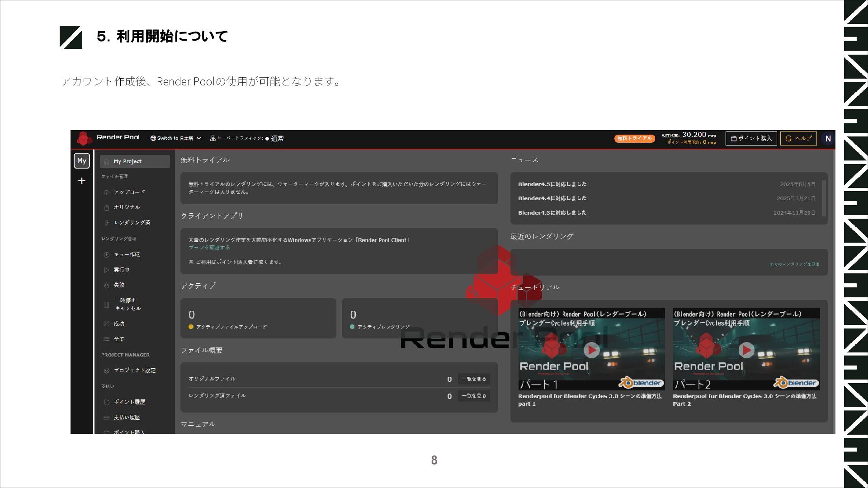Open 失敗 failed jobs list

click(x=119, y=285)
